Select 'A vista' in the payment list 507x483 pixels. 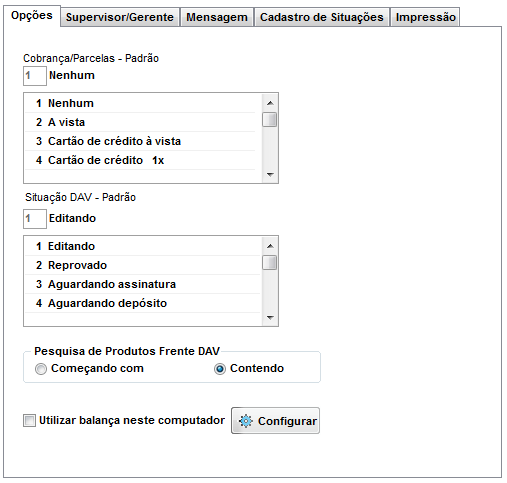coord(140,122)
